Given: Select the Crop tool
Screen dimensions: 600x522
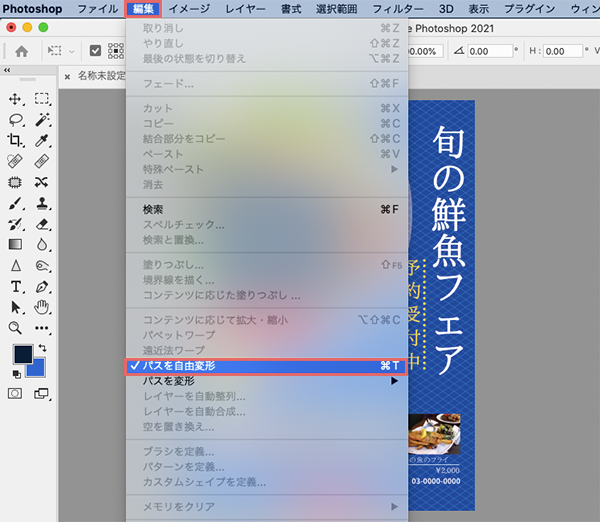Looking at the screenshot, I should coord(15,140).
